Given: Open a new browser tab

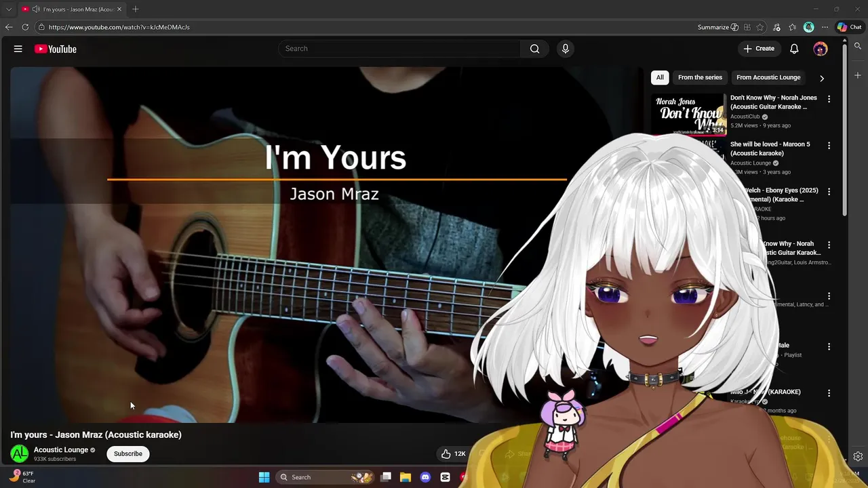Looking at the screenshot, I should point(136,9).
